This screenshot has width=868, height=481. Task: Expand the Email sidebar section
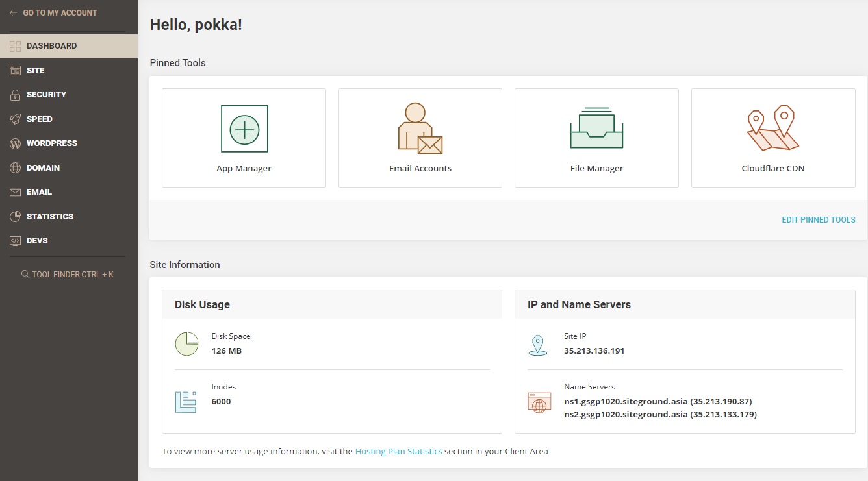[x=39, y=192]
